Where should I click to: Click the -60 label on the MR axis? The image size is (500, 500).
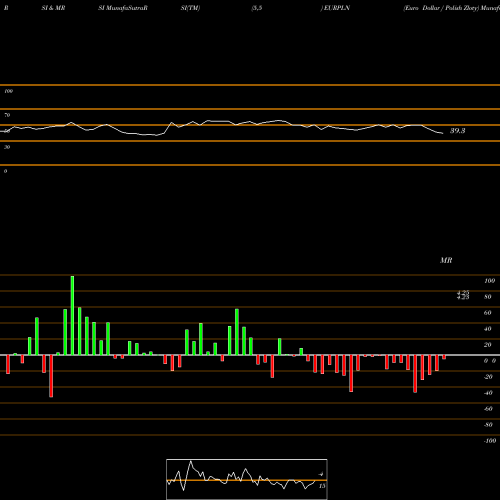[488, 409]
